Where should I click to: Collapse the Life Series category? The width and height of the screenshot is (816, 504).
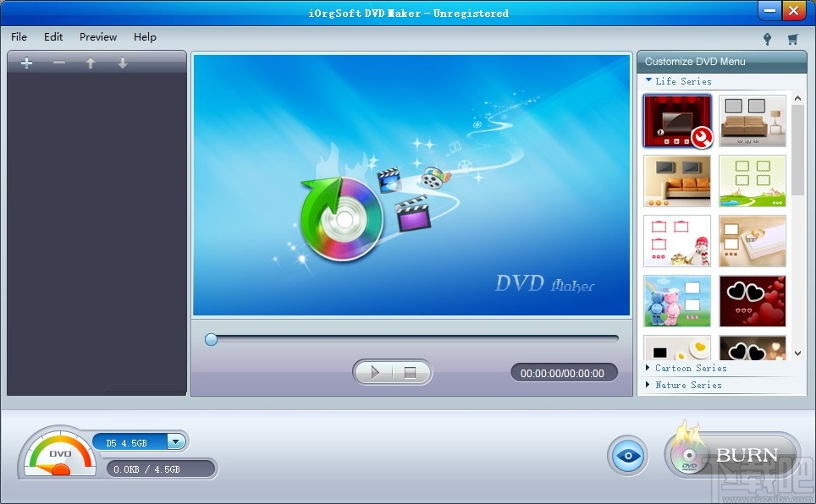(677, 81)
